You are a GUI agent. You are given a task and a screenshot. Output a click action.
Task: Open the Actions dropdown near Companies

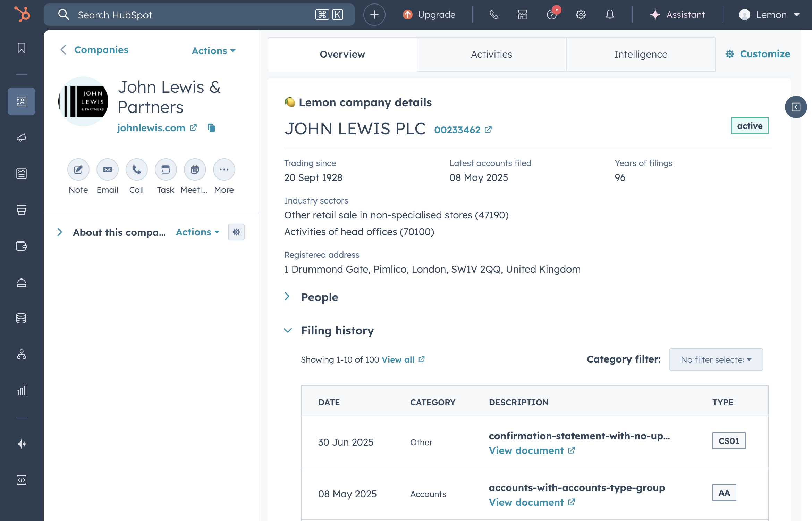pos(213,51)
